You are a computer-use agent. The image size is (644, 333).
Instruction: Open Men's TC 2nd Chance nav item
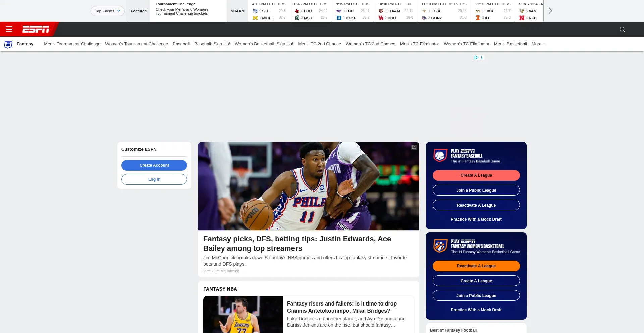(319, 44)
